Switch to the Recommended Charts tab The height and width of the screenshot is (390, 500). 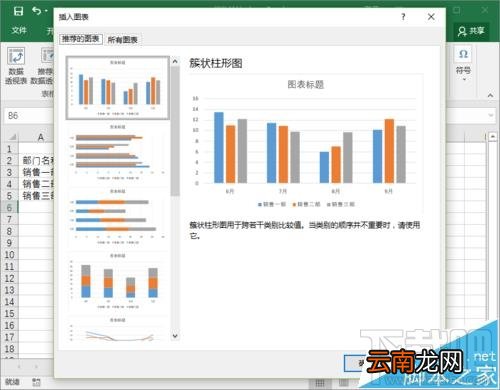81,39
